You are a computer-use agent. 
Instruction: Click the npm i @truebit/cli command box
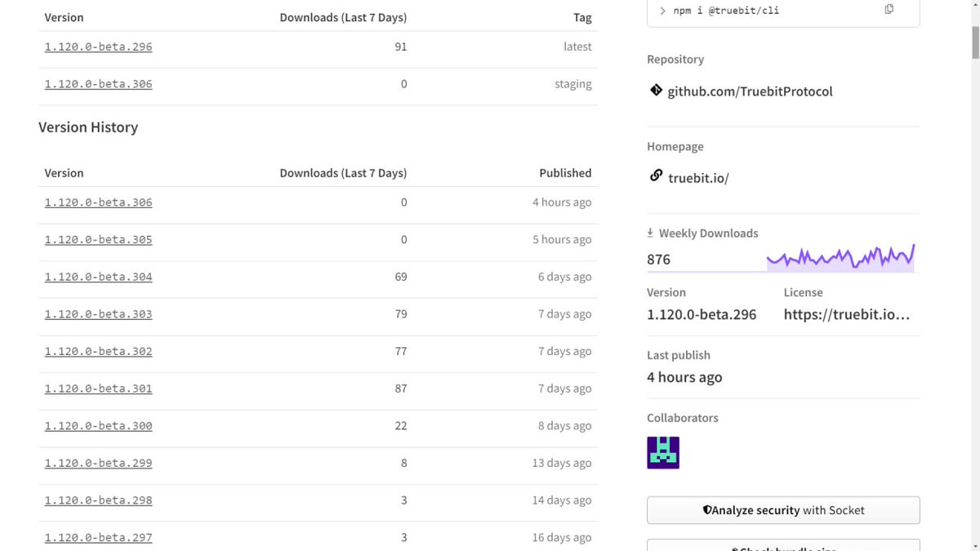(x=783, y=12)
